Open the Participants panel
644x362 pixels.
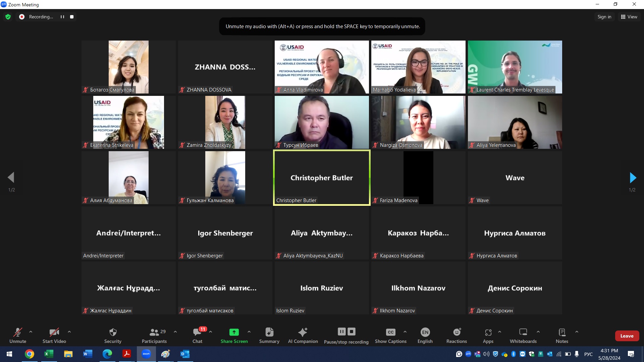click(x=154, y=336)
